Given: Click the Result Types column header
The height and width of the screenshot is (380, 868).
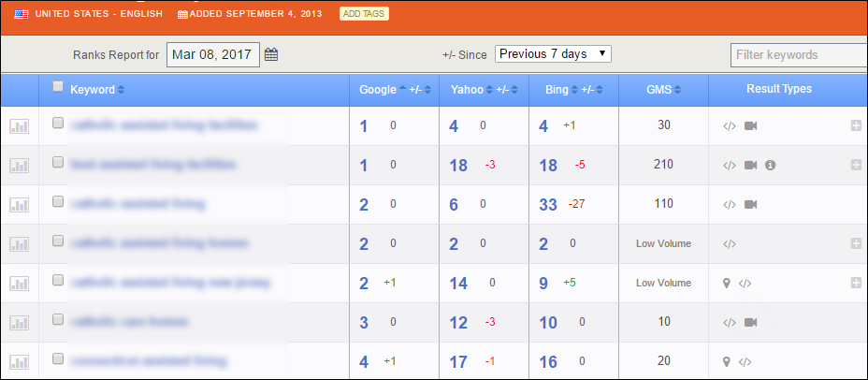Looking at the screenshot, I should (x=779, y=89).
